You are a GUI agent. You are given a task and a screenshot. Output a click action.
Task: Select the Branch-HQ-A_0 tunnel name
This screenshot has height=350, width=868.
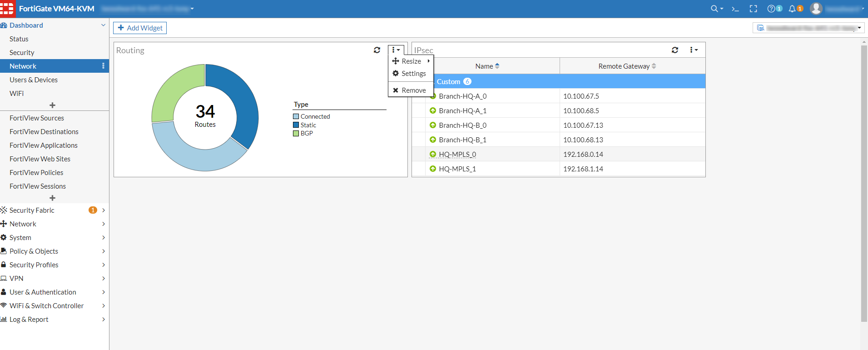pos(462,96)
